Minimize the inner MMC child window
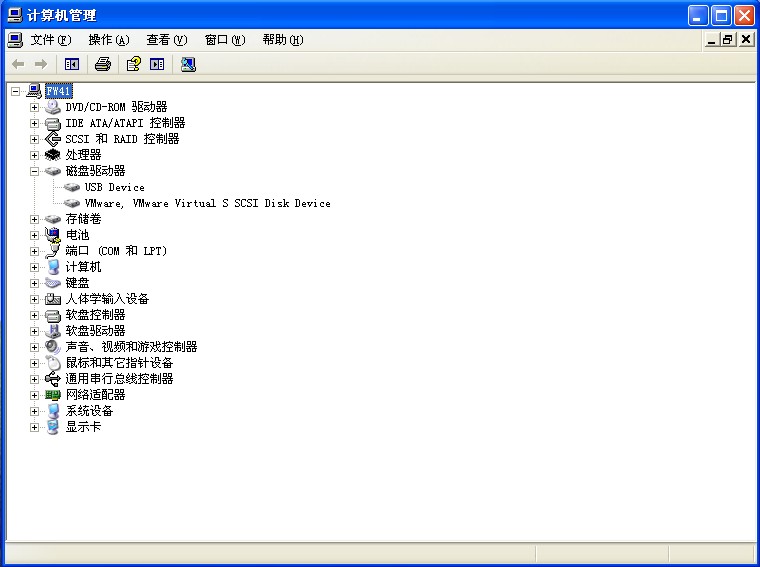The width and height of the screenshot is (760, 567). point(712,40)
